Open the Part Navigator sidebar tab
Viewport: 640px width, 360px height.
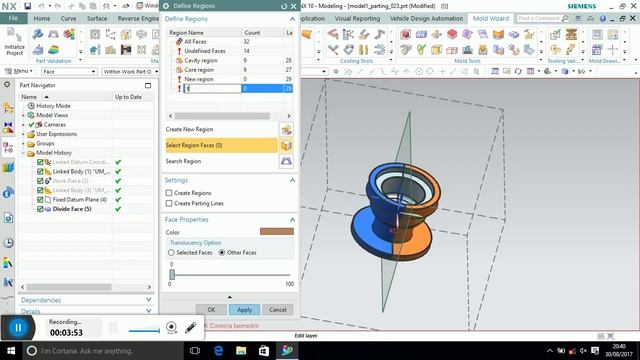pos(8,148)
